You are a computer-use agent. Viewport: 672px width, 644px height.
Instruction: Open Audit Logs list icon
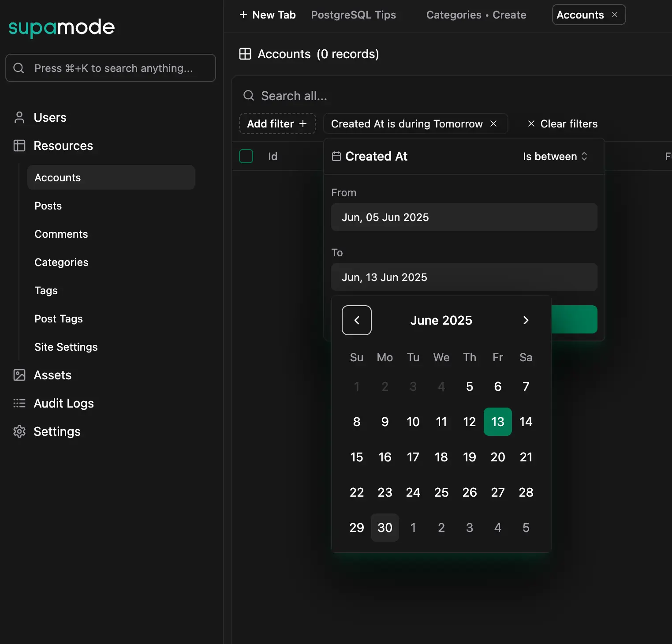19,403
